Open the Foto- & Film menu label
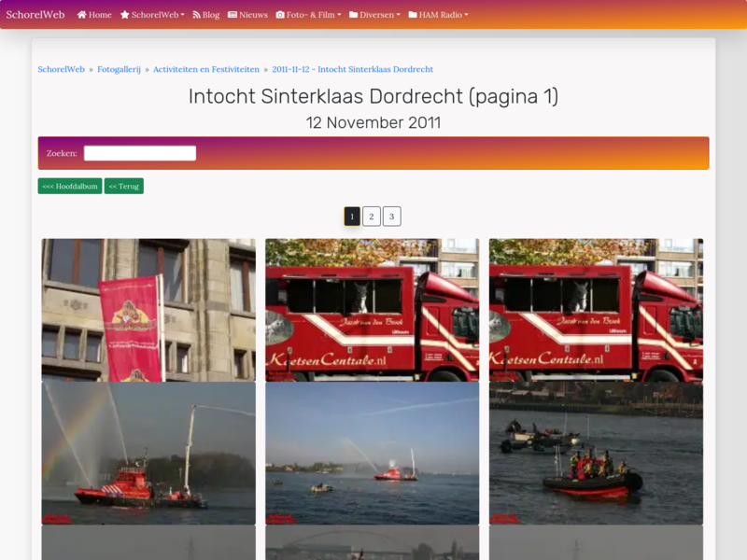The height and width of the screenshot is (560, 747). pos(311,15)
